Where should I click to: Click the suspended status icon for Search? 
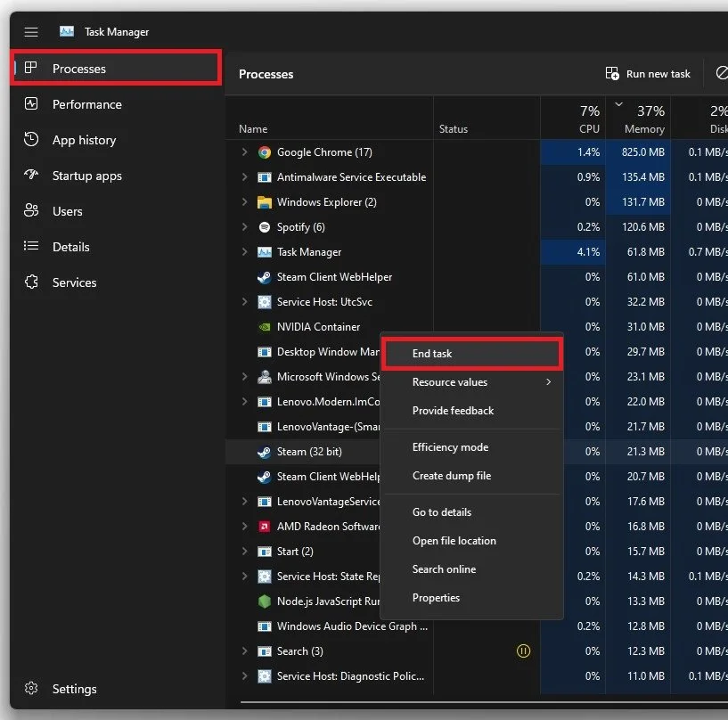point(523,650)
